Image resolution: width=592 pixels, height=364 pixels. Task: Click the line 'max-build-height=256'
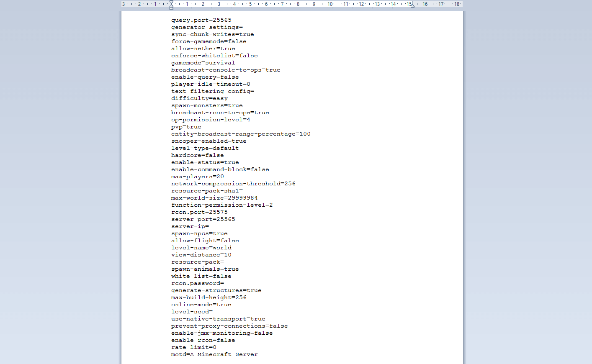209,297
